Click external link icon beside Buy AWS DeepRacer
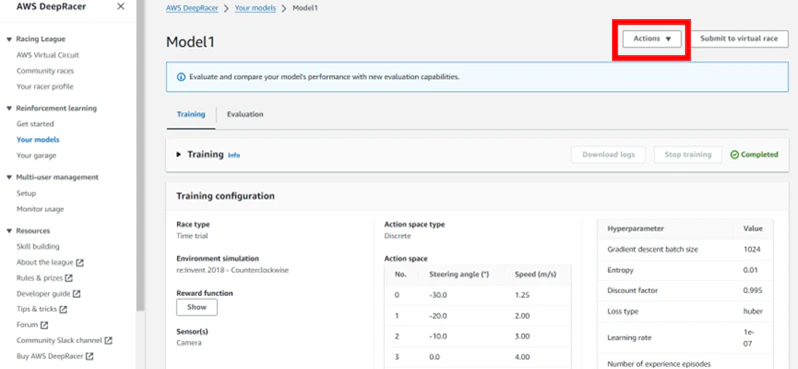Image resolution: width=798 pixels, height=369 pixels. pos(90,356)
